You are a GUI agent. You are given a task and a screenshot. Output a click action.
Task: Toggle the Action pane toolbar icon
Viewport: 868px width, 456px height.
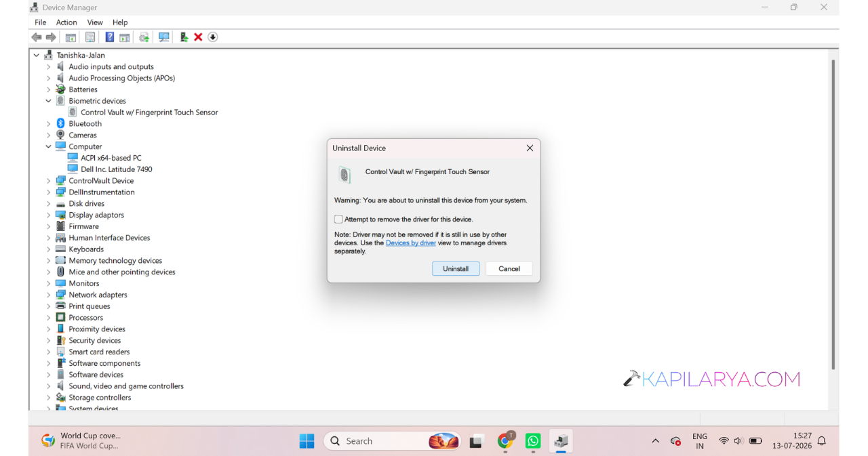125,37
